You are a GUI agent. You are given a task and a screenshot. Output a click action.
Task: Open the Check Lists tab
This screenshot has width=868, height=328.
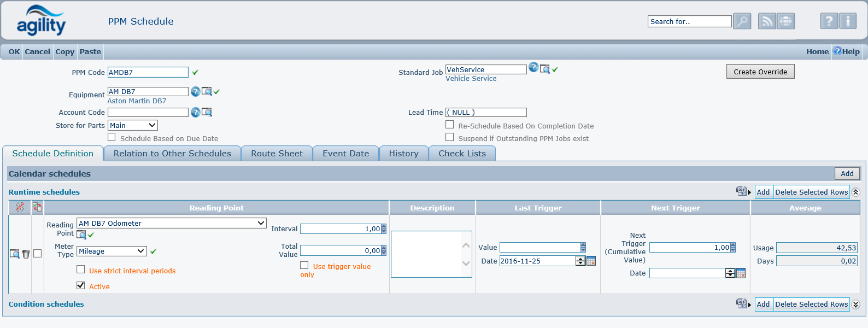click(462, 154)
